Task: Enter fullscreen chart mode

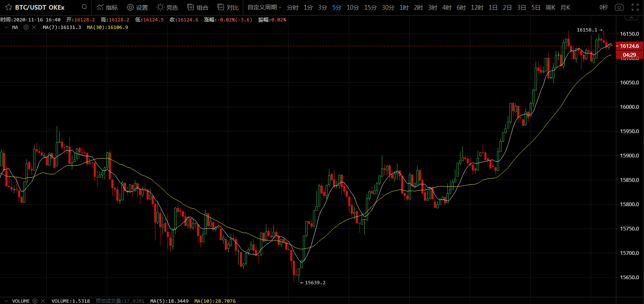Action: (635, 8)
